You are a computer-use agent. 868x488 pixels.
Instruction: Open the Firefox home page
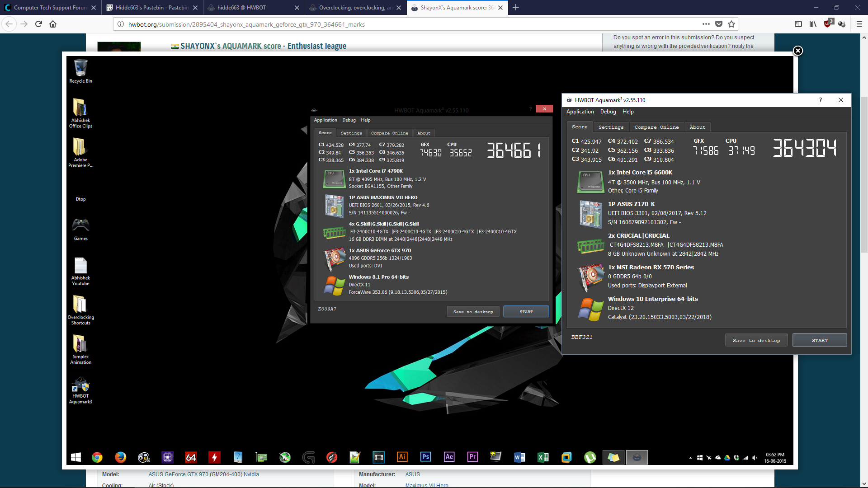point(53,24)
